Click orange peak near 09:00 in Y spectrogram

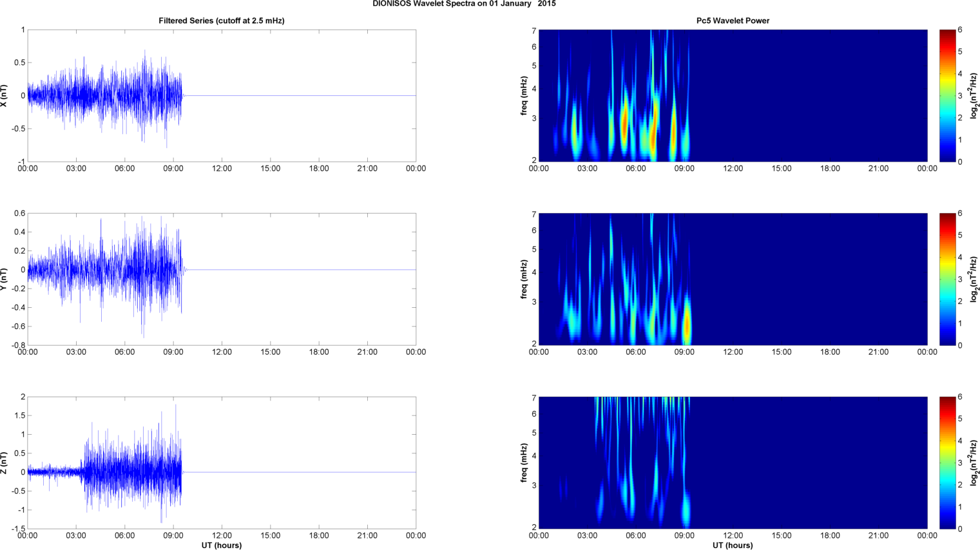click(687, 325)
